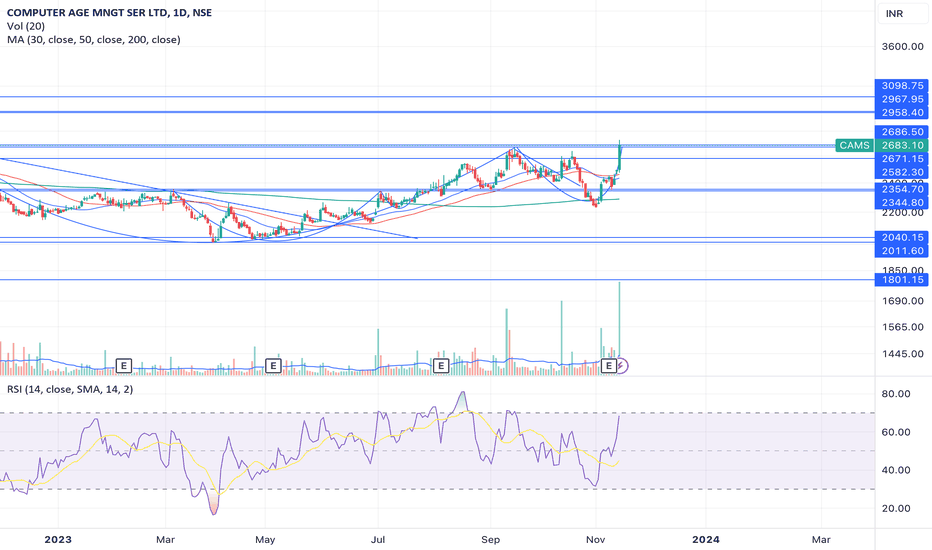Click the 2024 label on time axis

click(706, 539)
